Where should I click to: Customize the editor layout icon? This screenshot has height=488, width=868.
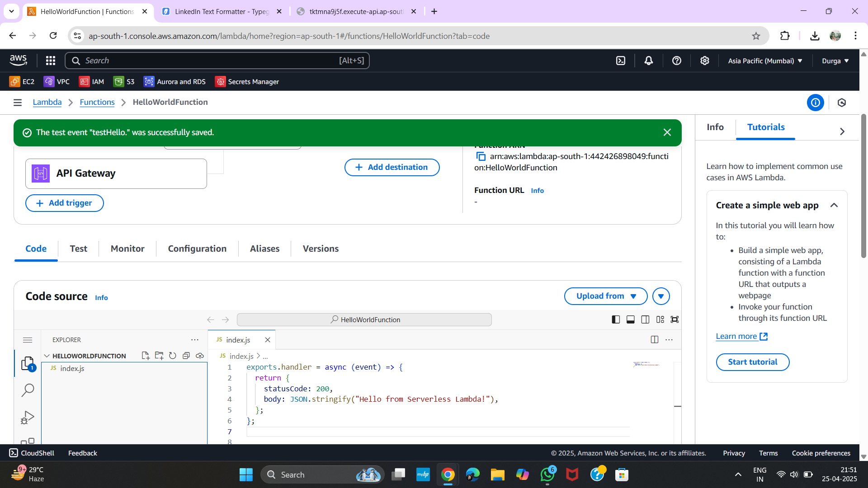[660, 320]
